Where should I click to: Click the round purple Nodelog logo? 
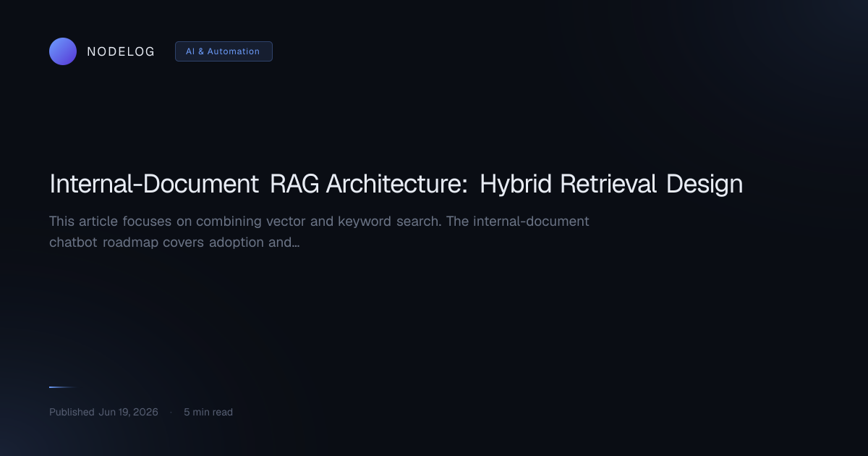pyautogui.click(x=63, y=51)
